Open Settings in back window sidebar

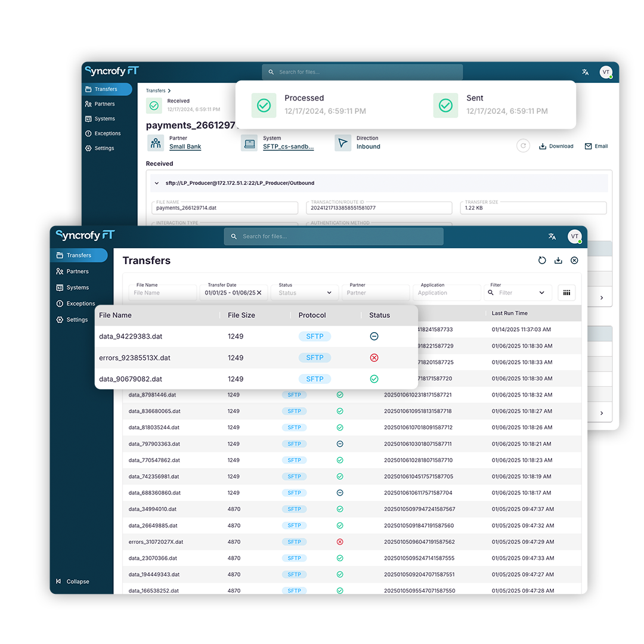click(100, 148)
